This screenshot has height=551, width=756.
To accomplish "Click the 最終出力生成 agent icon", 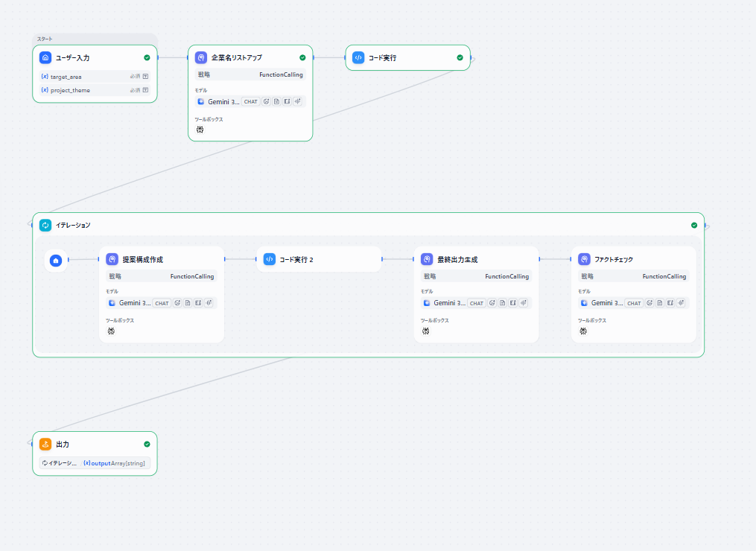I will click(427, 259).
